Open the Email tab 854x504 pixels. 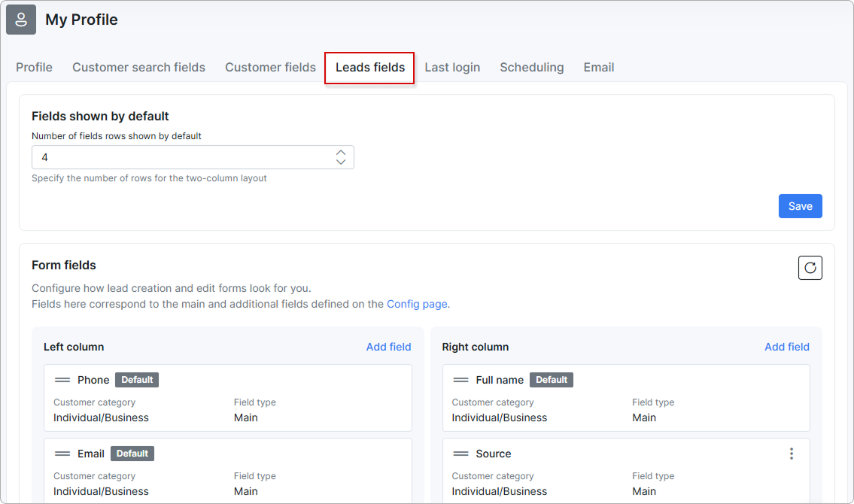(x=599, y=67)
